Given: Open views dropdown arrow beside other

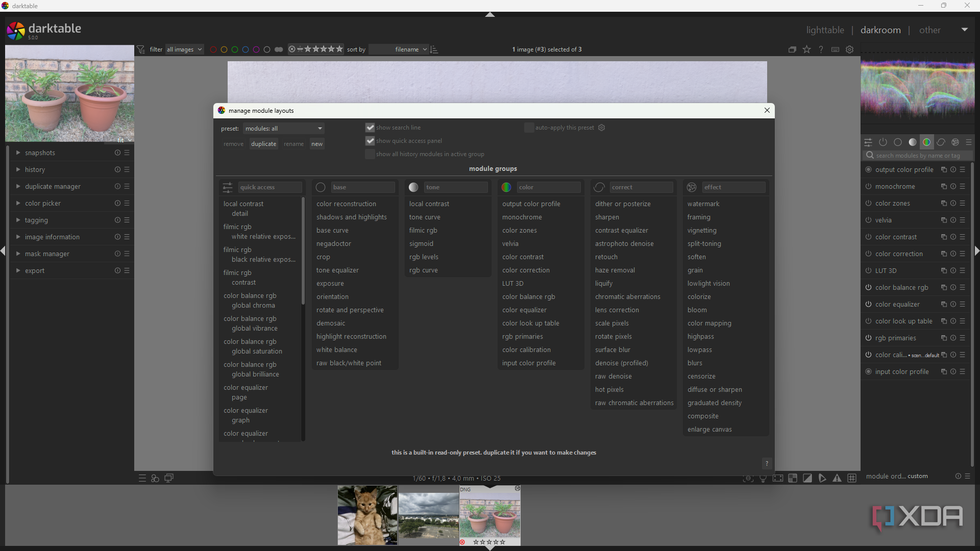Looking at the screenshot, I should (x=965, y=30).
